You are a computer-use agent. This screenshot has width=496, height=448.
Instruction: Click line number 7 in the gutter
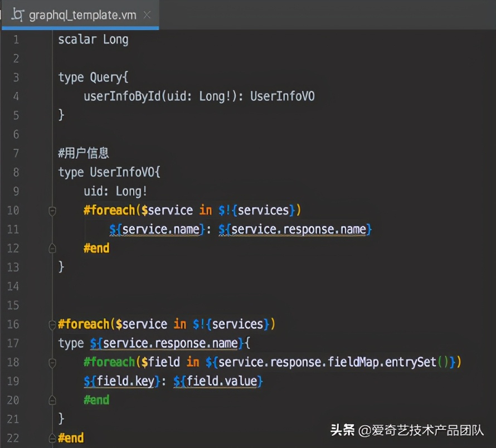(x=16, y=153)
